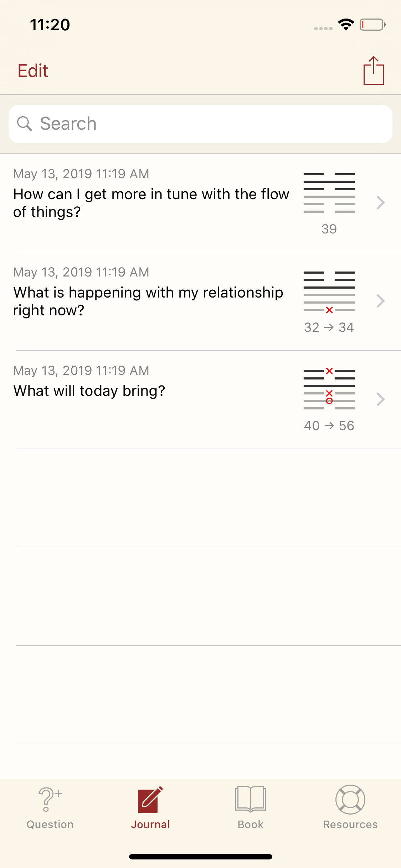Viewport: 401px width, 868px height.
Task: Check the battery status icon
Action: coord(372,25)
